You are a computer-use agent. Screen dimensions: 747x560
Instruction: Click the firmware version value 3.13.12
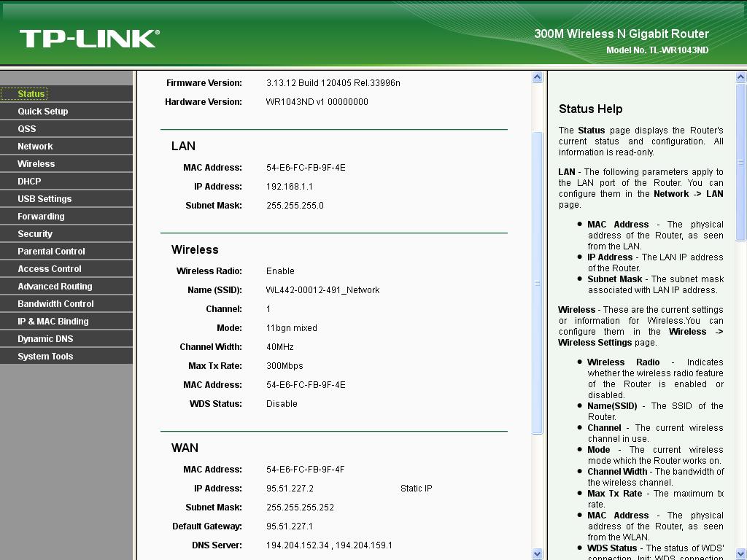(333, 83)
